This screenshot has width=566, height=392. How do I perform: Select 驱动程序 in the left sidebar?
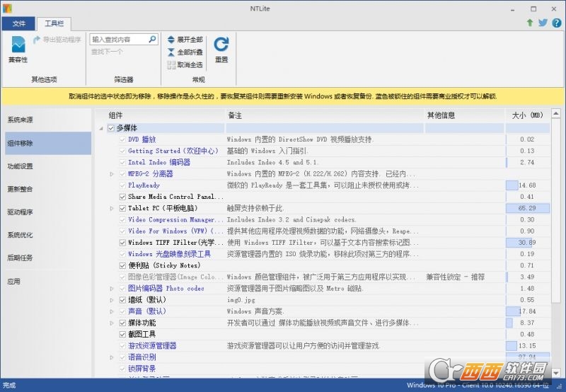click(21, 212)
